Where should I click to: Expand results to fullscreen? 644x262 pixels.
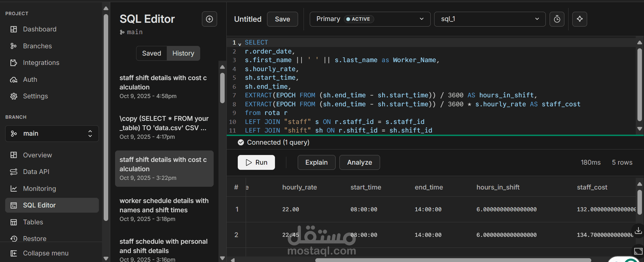tap(638, 251)
